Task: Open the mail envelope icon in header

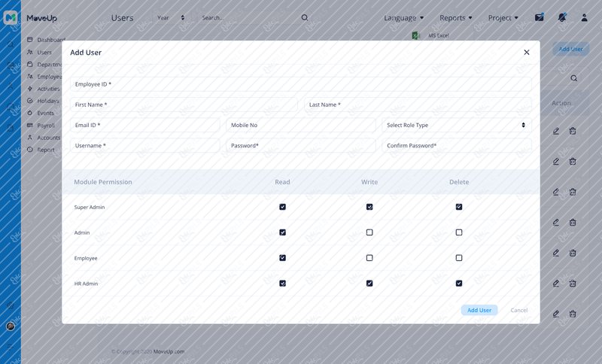Action: coord(540,17)
